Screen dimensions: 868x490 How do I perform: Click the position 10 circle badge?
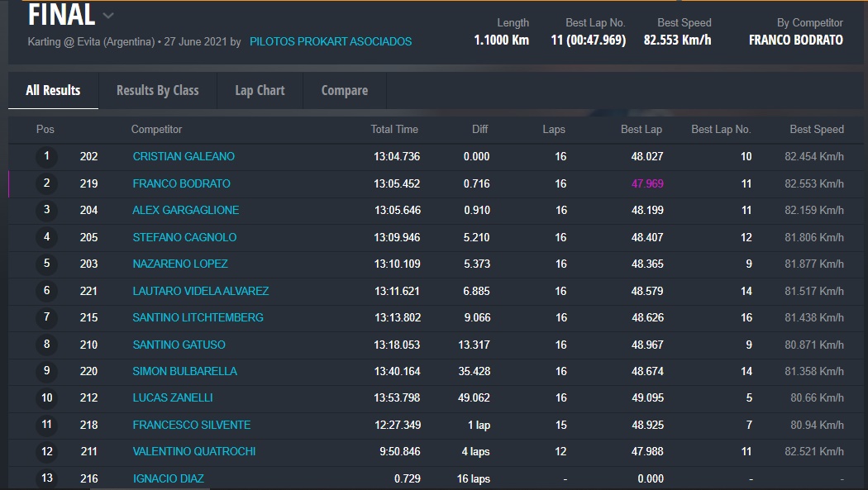click(46, 397)
